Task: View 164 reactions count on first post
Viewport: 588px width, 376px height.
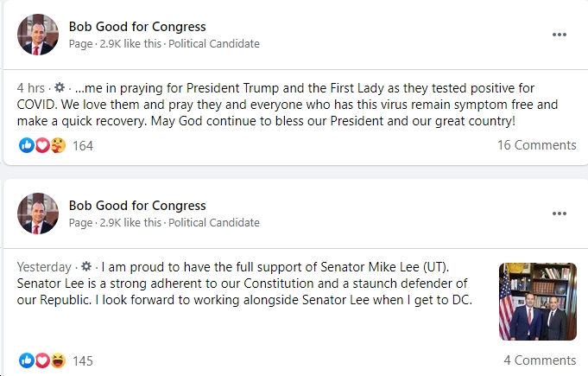Action: coord(83,145)
